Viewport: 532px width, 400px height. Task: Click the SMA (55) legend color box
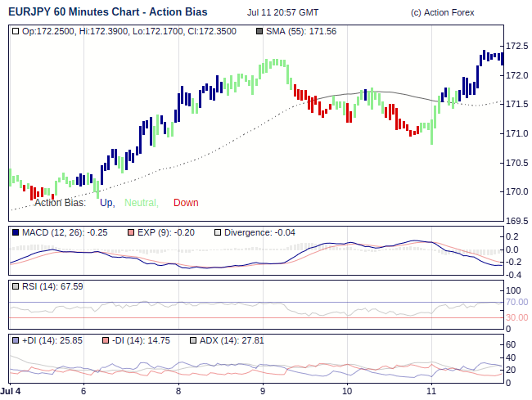[260, 31]
